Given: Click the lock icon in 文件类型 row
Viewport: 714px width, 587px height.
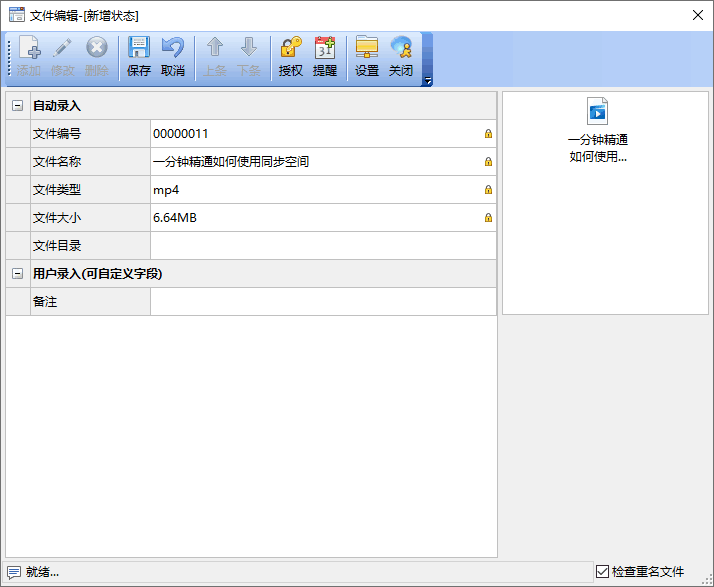Looking at the screenshot, I should pos(488,190).
